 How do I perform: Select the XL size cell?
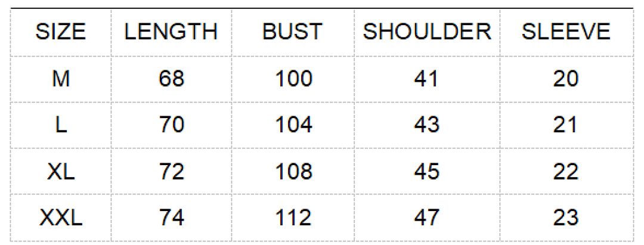(61, 171)
